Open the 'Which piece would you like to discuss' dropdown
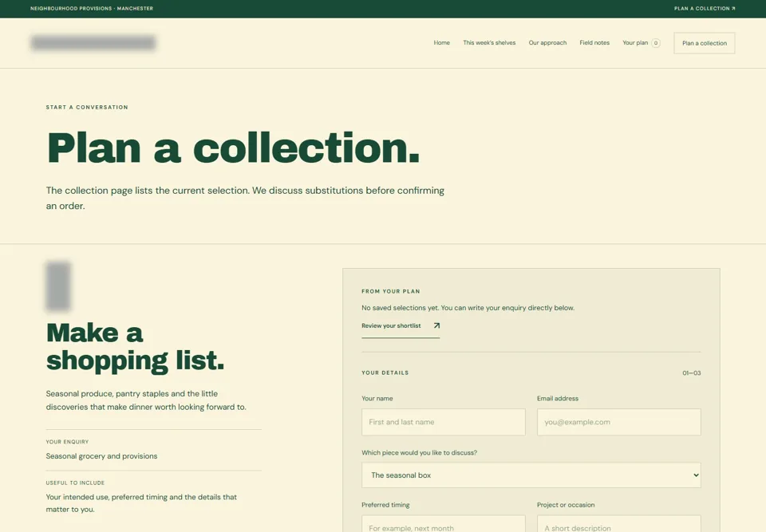The height and width of the screenshot is (532, 766). pos(531,475)
